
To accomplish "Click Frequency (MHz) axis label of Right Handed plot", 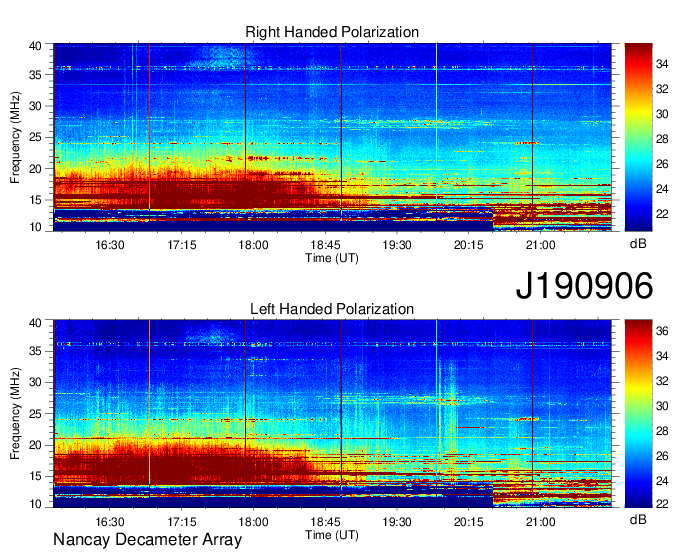I will (x=15, y=137).
